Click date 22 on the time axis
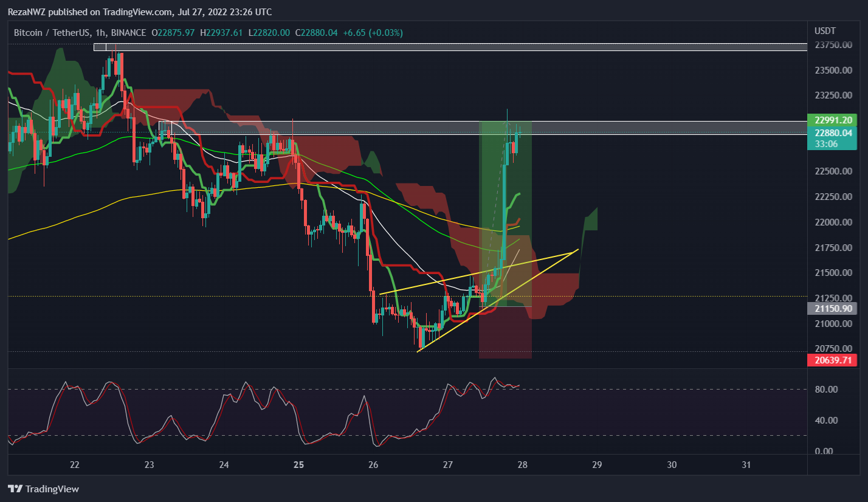 75,465
